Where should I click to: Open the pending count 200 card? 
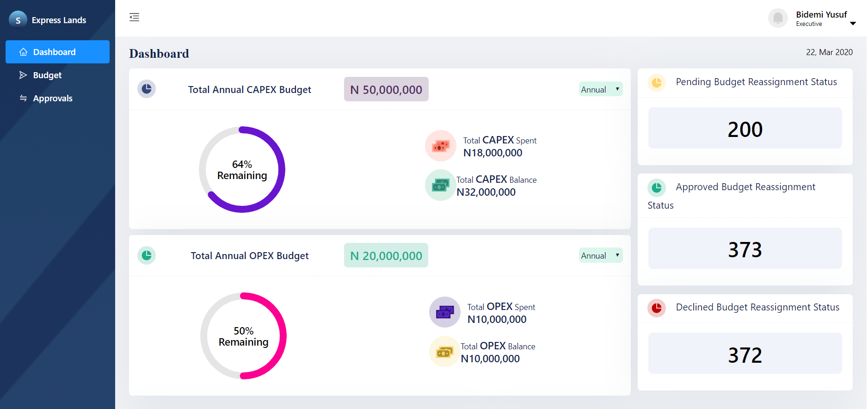(745, 128)
